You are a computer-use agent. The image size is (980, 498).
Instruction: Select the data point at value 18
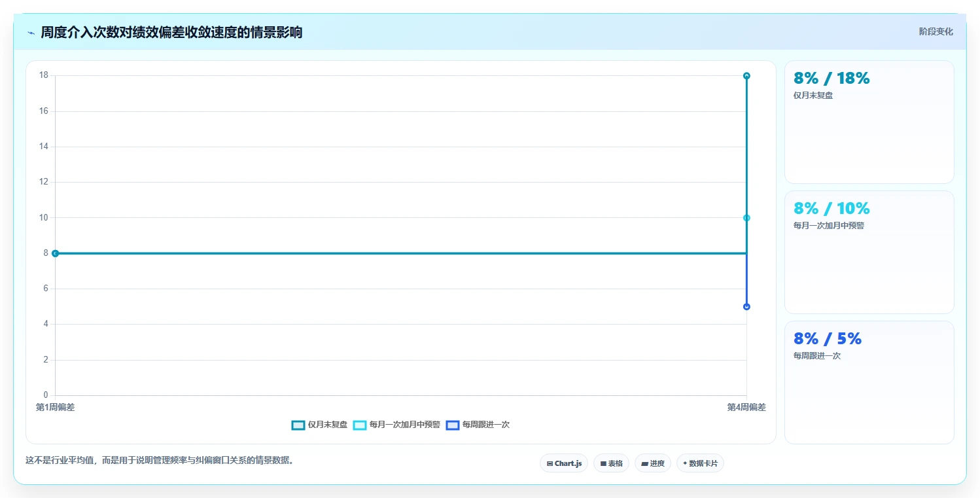[746, 76]
